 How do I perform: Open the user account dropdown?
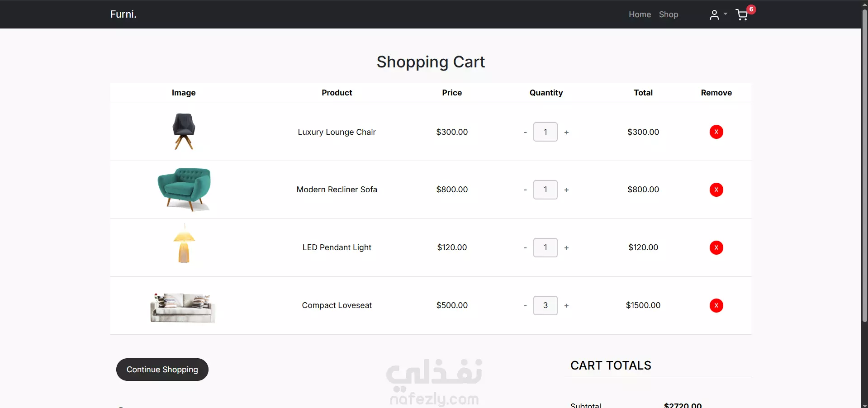coord(718,15)
